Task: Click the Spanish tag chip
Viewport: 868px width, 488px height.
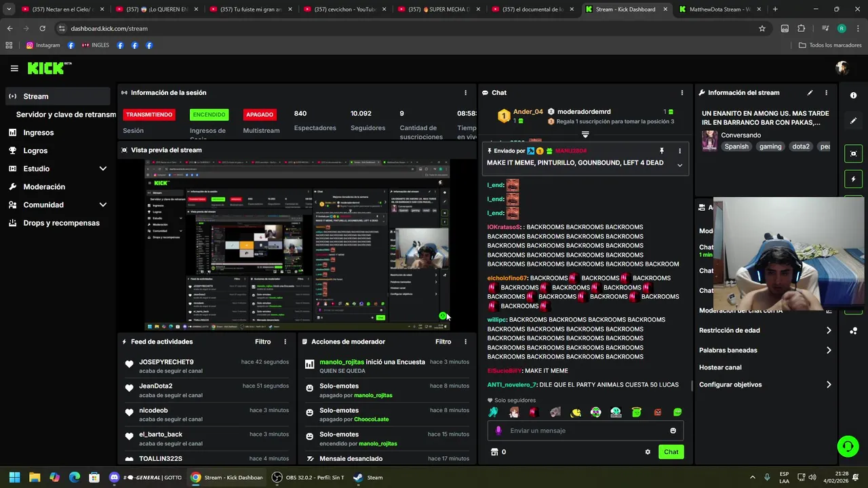Action: (x=736, y=146)
